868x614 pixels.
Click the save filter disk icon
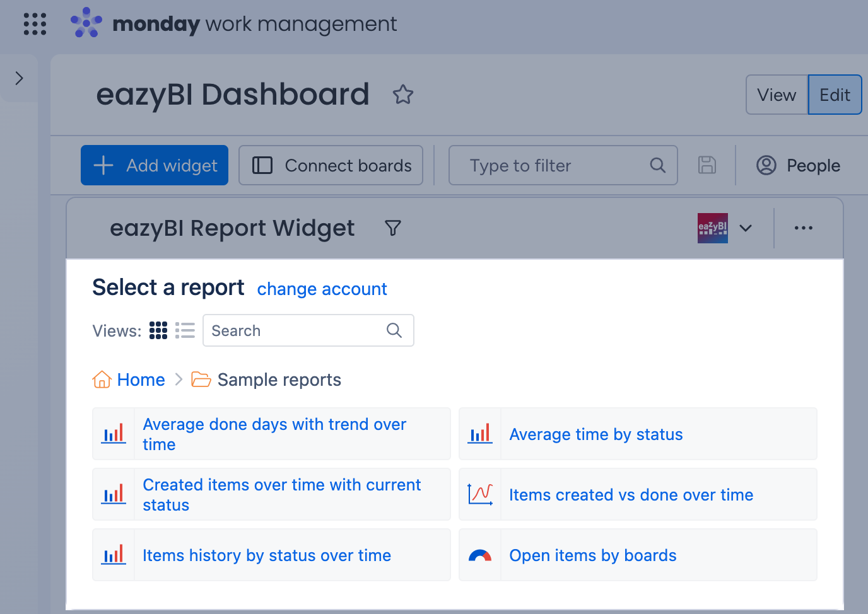pyautogui.click(x=707, y=165)
